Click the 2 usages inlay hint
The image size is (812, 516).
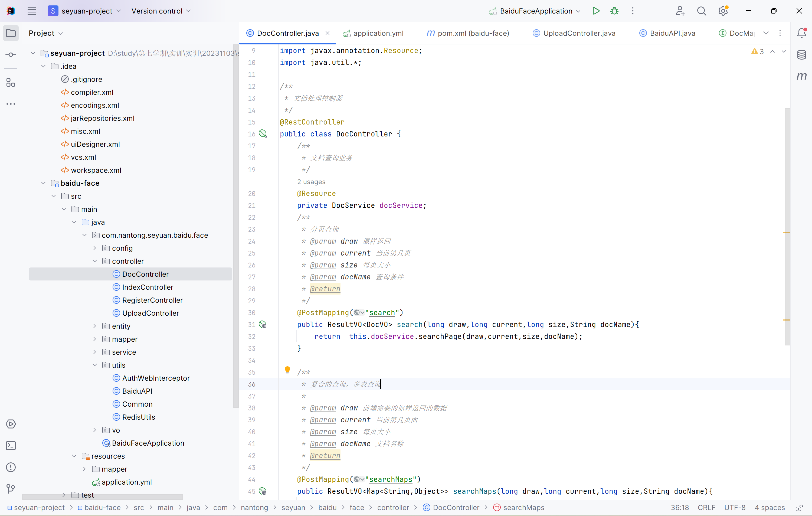tap(311, 182)
